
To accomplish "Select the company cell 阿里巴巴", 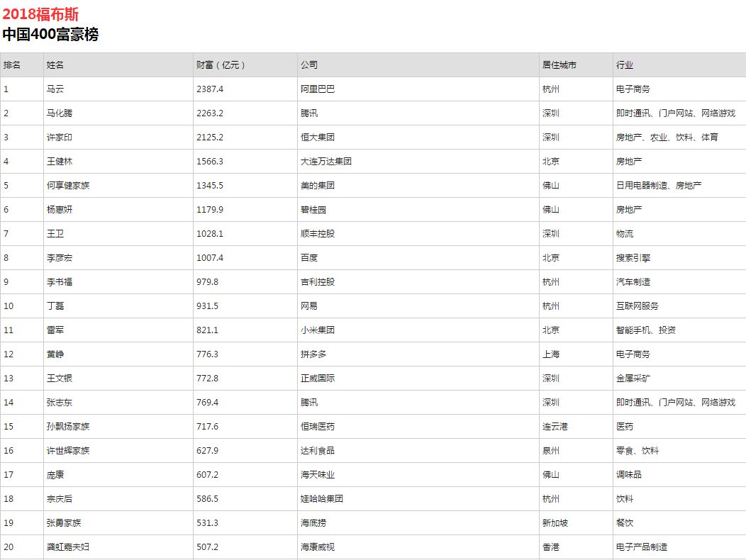I will click(x=318, y=89).
